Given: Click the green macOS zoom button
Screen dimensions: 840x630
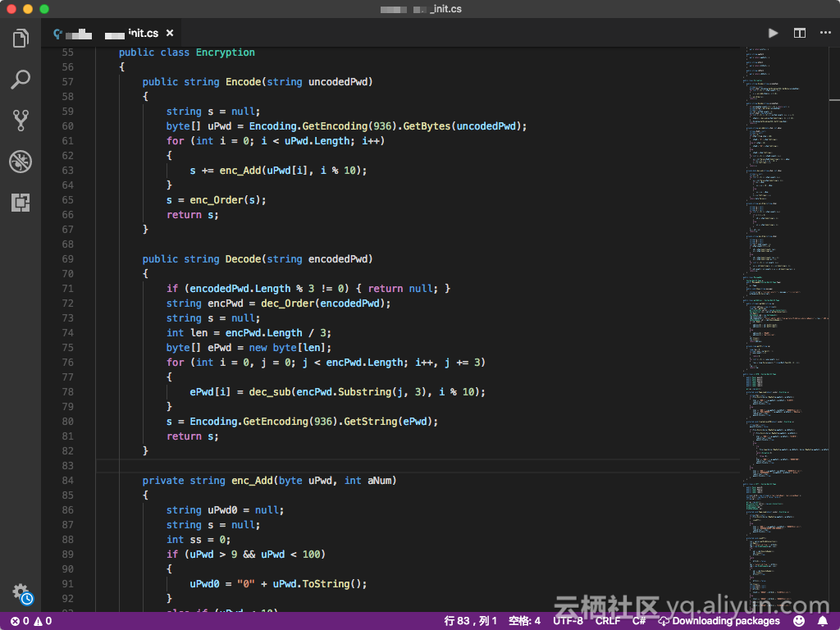Looking at the screenshot, I should (44, 8).
